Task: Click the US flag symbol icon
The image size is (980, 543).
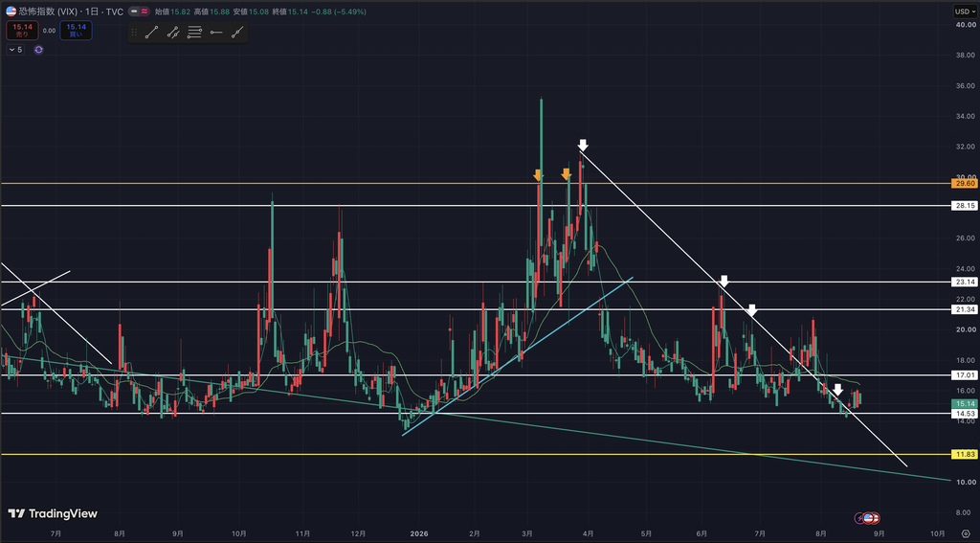Action: 11,11
